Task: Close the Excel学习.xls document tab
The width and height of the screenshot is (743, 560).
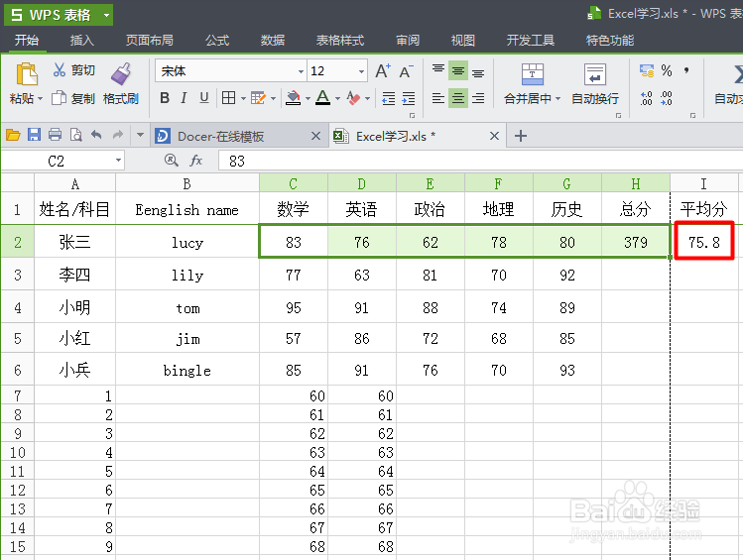Action: pos(494,137)
